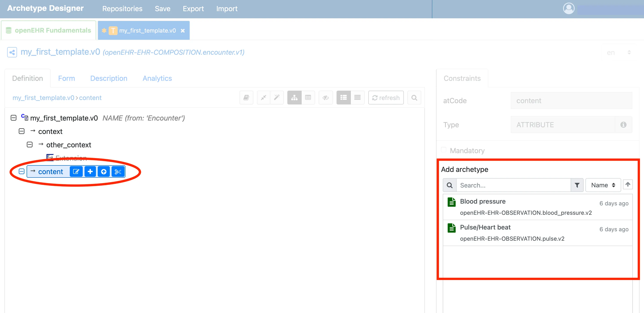Switch to tree hierarchy view icon
The height and width of the screenshot is (313, 644).
click(x=294, y=98)
